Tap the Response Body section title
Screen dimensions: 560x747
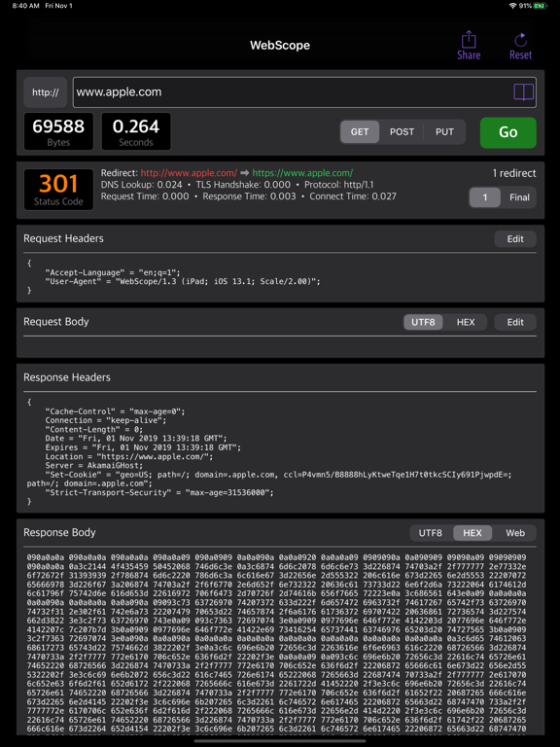59,533
